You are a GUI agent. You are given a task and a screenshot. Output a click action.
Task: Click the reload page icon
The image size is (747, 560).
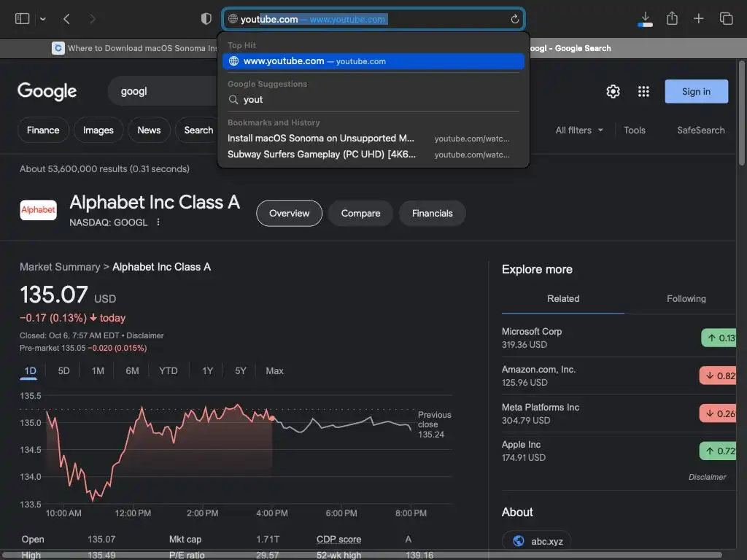tap(514, 19)
